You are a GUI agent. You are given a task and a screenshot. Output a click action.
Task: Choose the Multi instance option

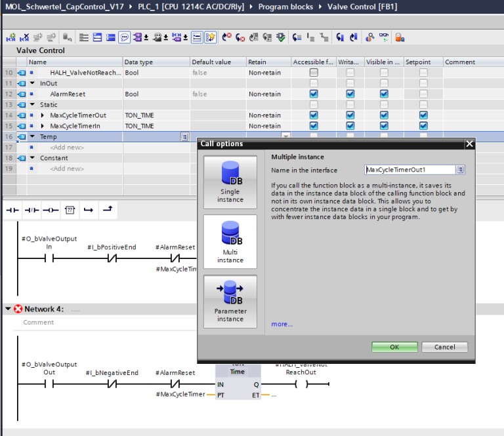click(x=230, y=241)
